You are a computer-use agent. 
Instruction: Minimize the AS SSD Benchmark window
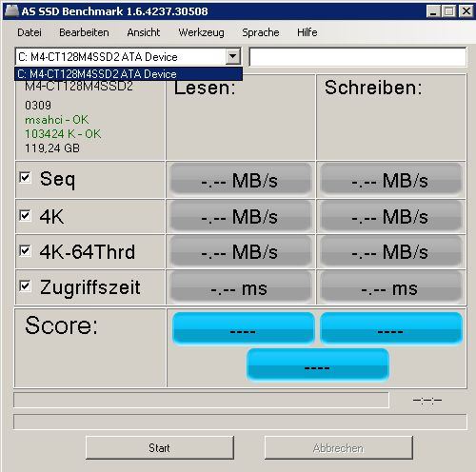[433, 11]
